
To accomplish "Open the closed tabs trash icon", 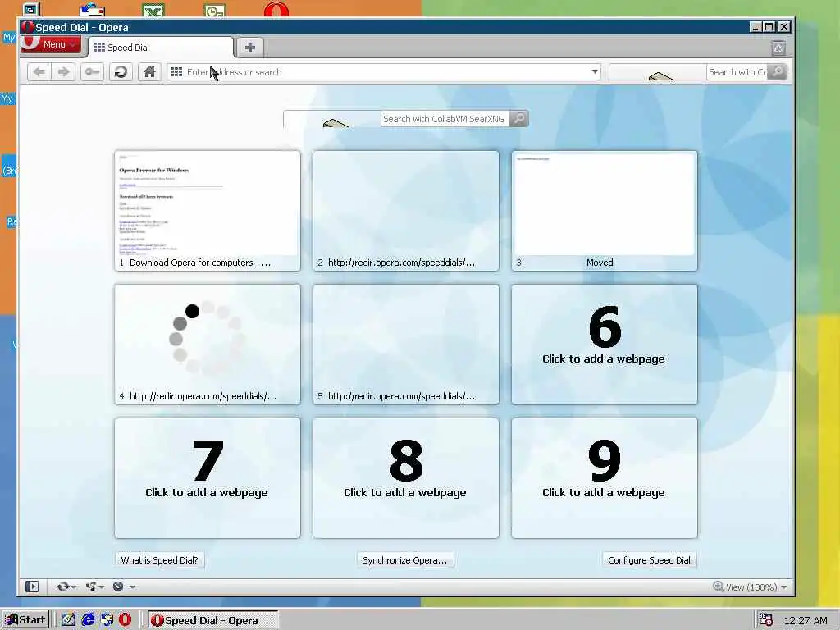I will 778,48.
